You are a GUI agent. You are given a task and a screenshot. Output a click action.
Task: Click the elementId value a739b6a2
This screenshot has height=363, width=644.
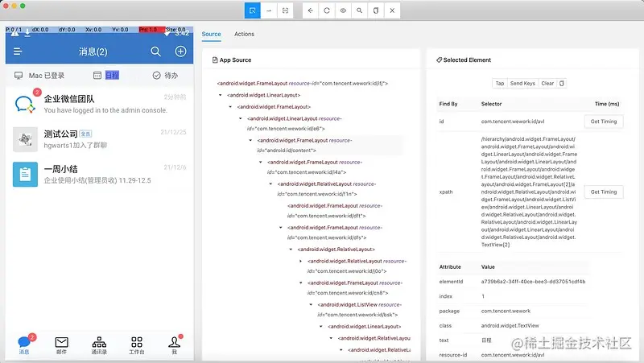tap(533, 282)
